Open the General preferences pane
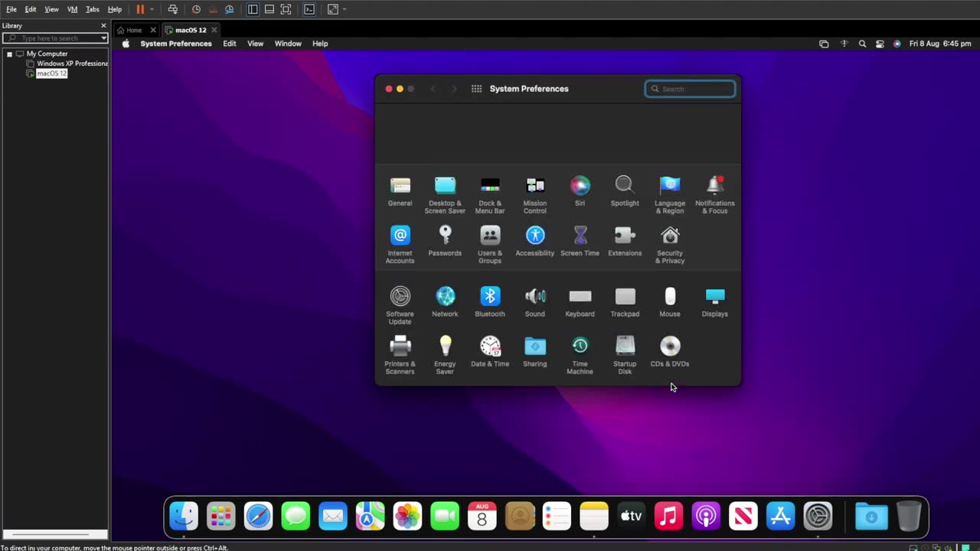980x551 pixels. [x=400, y=192]
